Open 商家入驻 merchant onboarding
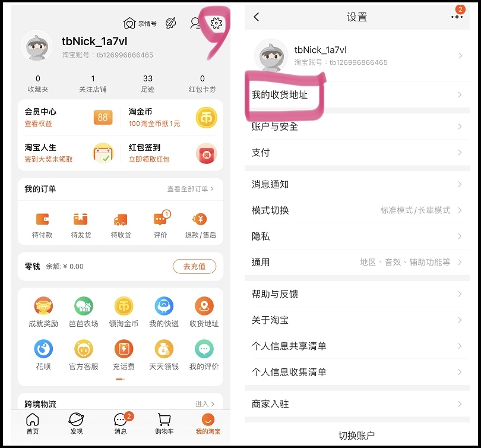The width and height of the screenshot is (481, 448). click(x=357, y=404)
